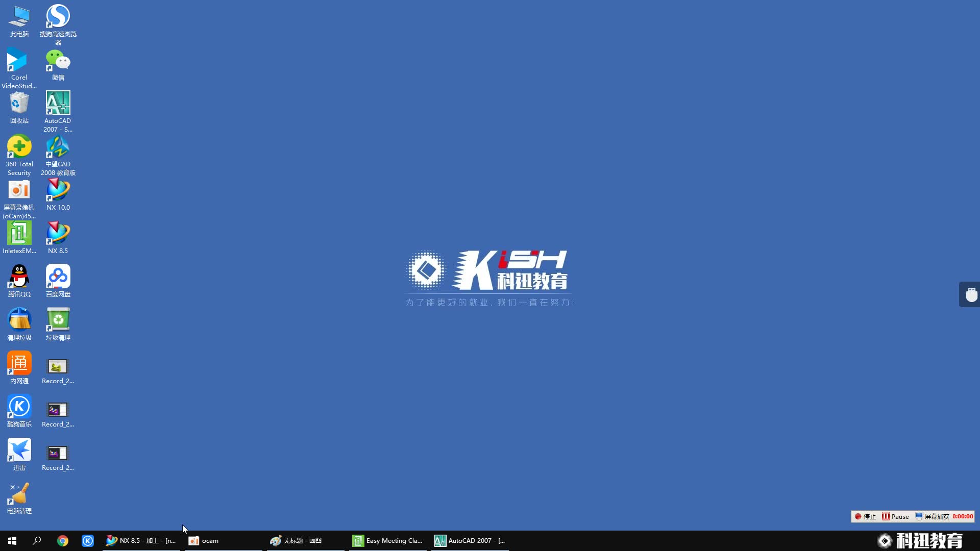980x551 pixels.
Task: Click the screen capture button in recorder
Action: click(932, 516)
